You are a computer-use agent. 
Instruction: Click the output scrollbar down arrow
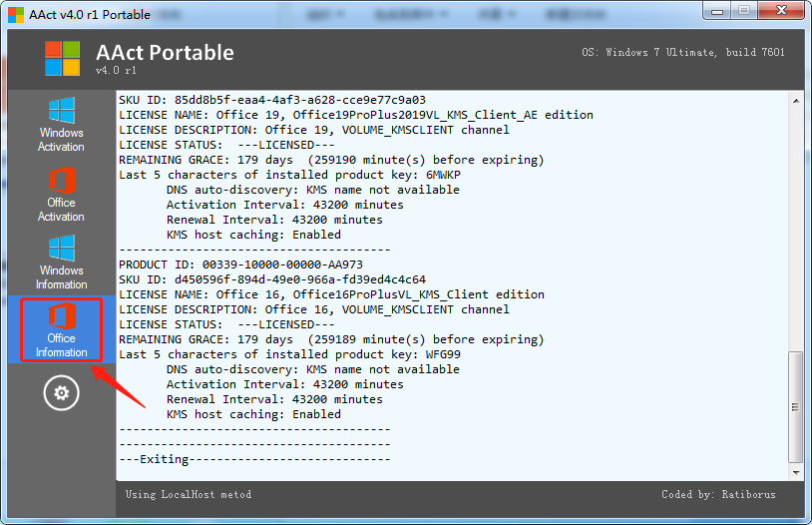point(796,473)
